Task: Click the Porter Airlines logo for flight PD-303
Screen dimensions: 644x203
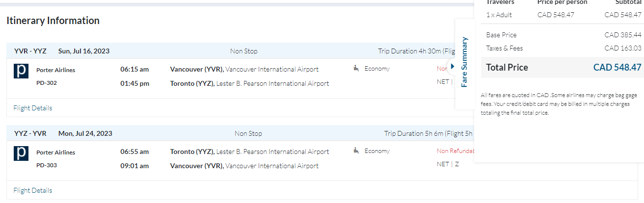Action: point(21,153)
